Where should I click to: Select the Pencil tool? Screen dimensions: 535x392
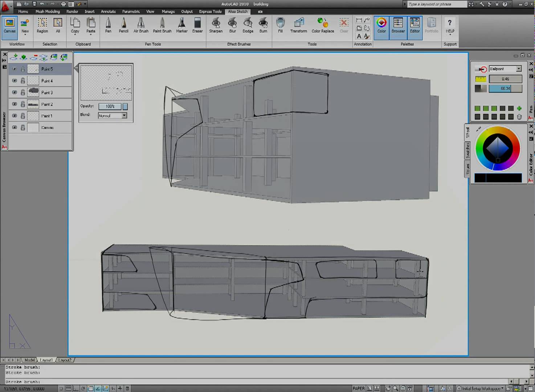pyautogui.click(x=123, y=26)
